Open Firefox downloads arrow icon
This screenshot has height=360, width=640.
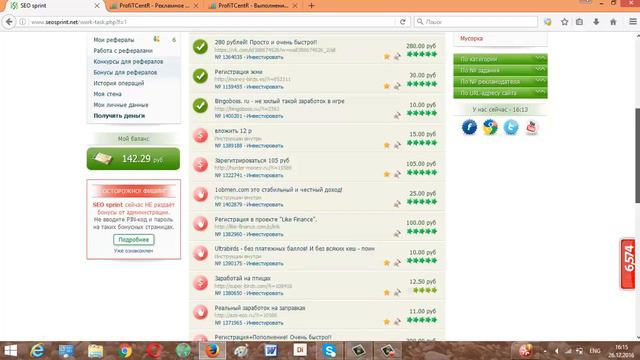(596, 22)
